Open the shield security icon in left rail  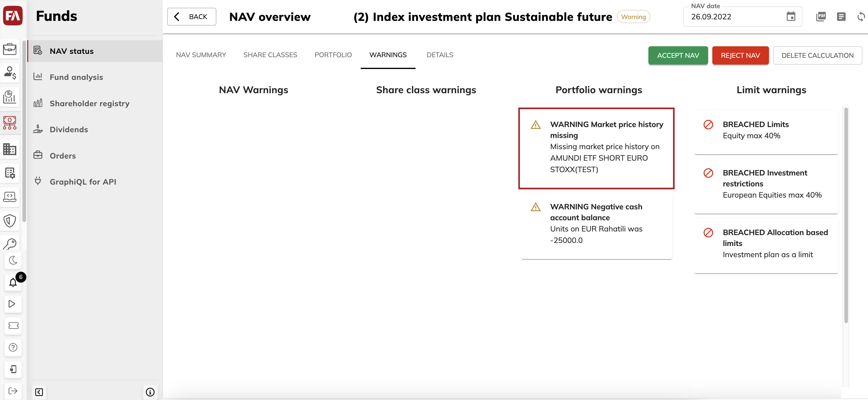(9, 221)
